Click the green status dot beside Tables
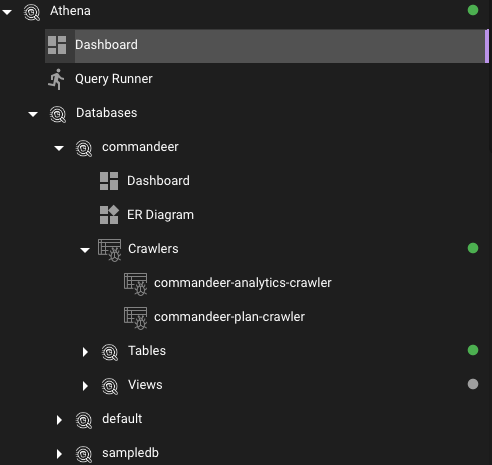Viewport: 492px width, 465px height. (x=473, y=350)
